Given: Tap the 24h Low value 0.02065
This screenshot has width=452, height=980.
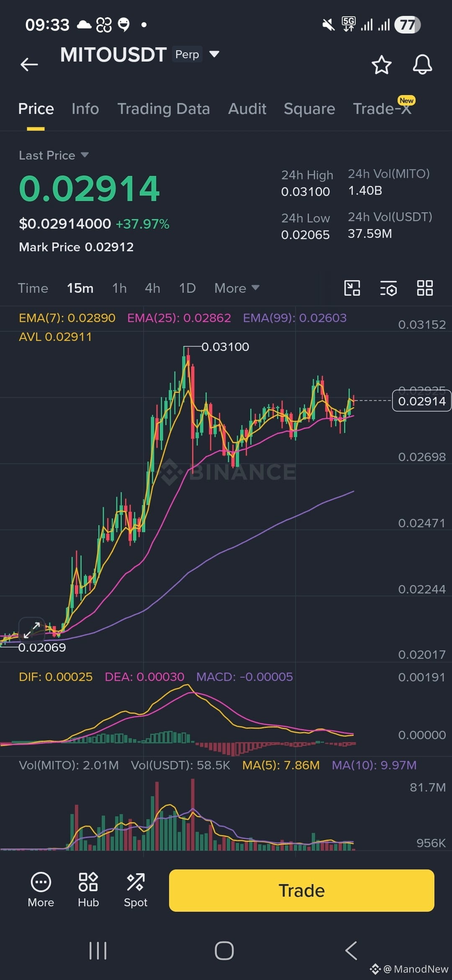Looking at the screenshot, I should [x=306, y=235].
